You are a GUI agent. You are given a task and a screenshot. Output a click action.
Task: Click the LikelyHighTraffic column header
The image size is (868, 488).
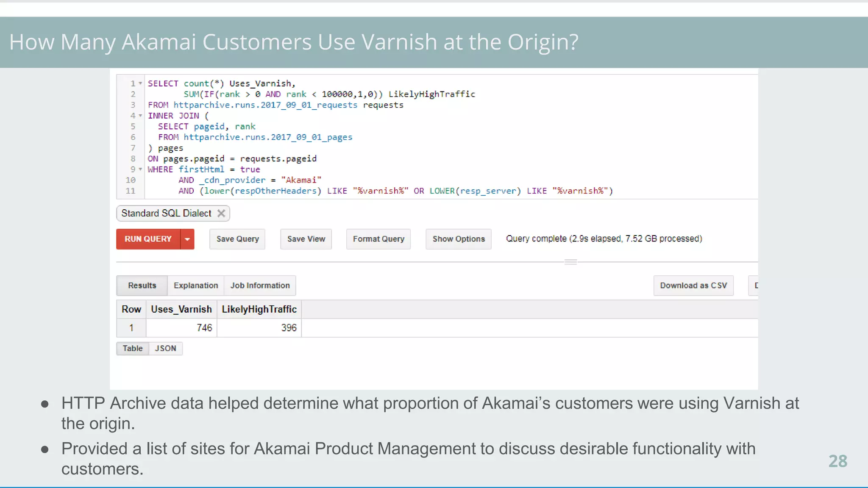point(259,309)
